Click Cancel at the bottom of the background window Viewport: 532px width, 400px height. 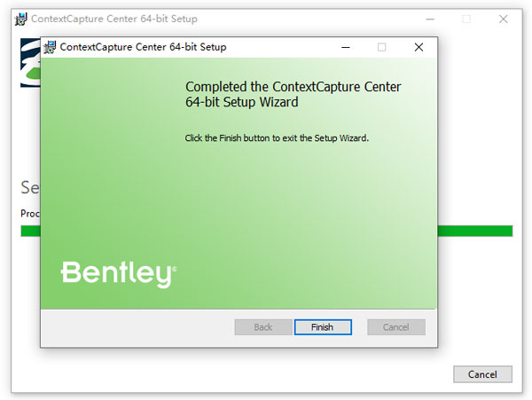(482, 374)
